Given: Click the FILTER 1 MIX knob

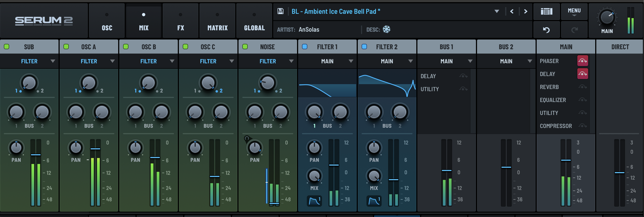Looking at the screenshot, I should [314, 176].
